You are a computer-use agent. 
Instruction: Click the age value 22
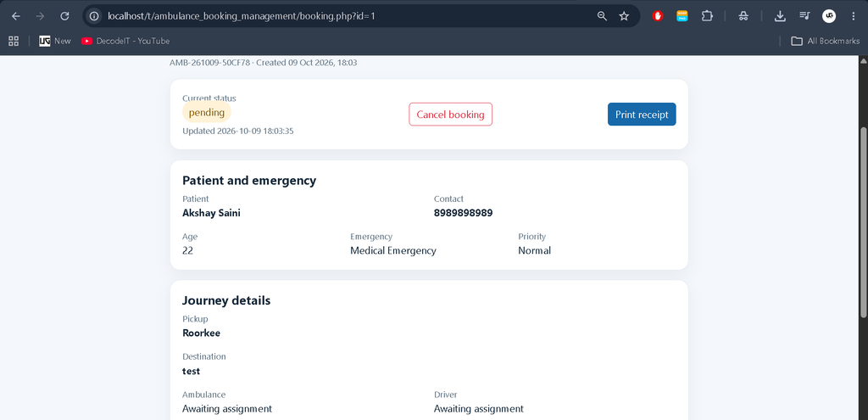coord(187,250)
